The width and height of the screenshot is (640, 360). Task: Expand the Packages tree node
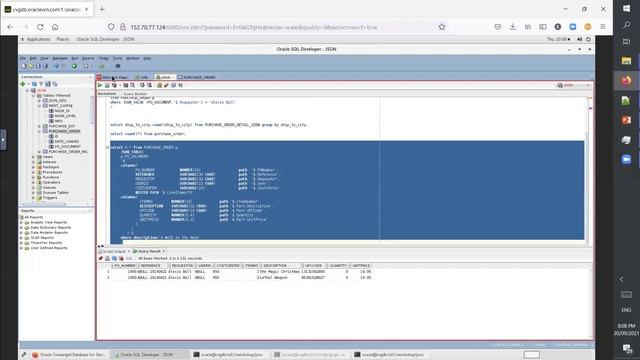33,167
